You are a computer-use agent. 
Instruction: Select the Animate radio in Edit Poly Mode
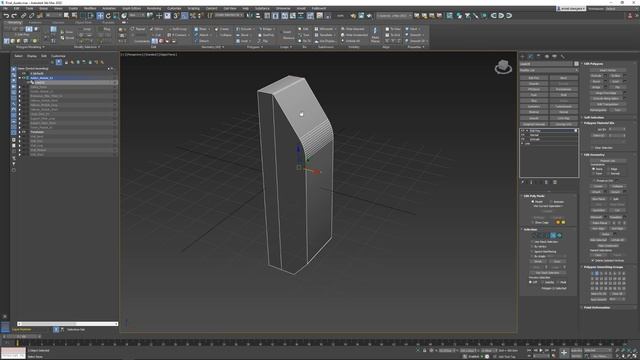pyautogui.click(x=552, y=202)
